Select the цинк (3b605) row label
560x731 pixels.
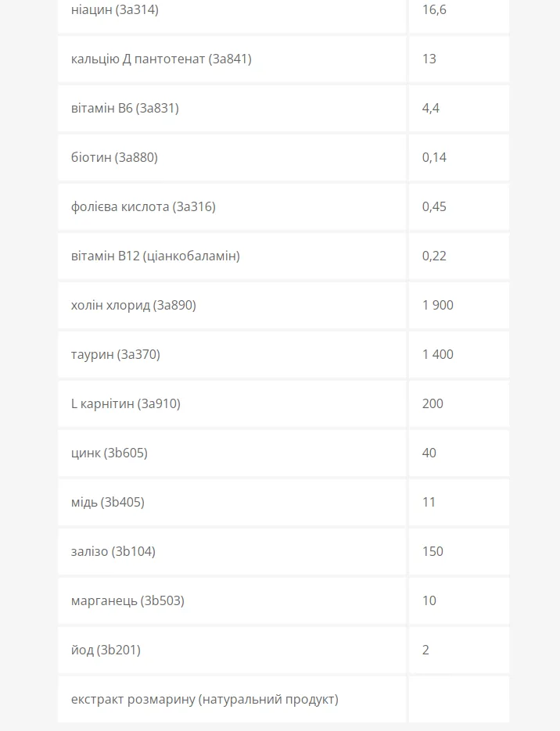pyautogui.click(x=109, y=453)
